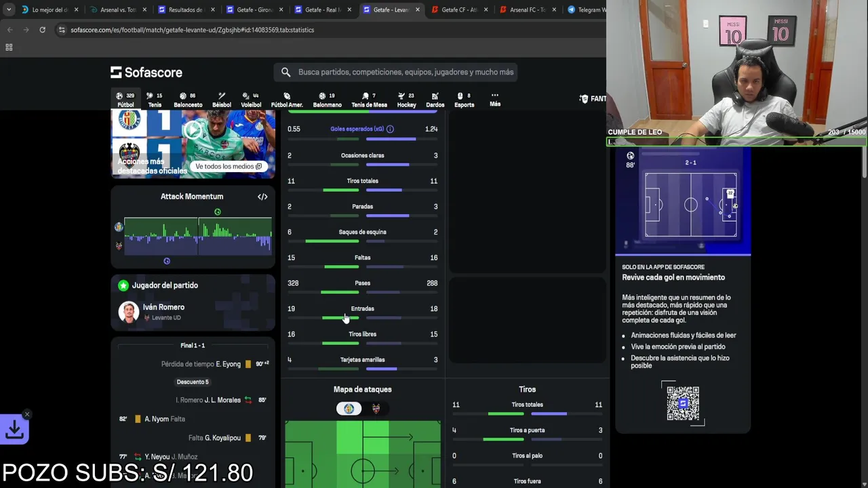The image size is (868, 488).
Task: Click the Jugador del partido star icon
Action: point(123,285)
